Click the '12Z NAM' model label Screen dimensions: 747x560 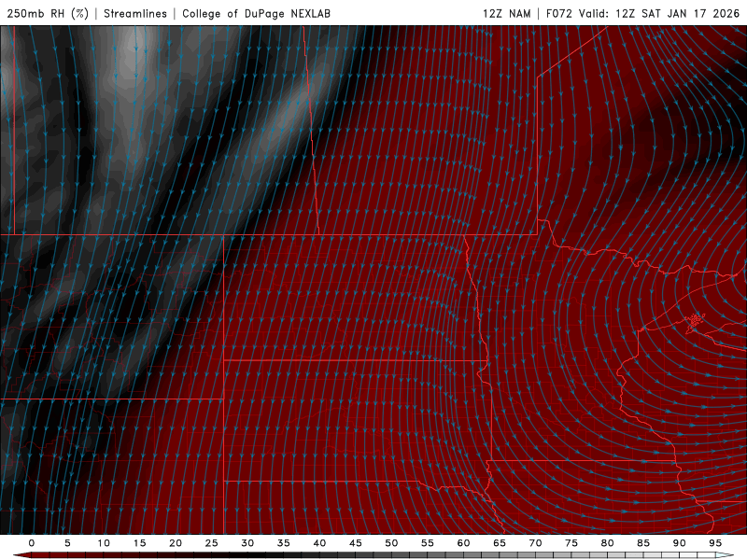(506, 13)
